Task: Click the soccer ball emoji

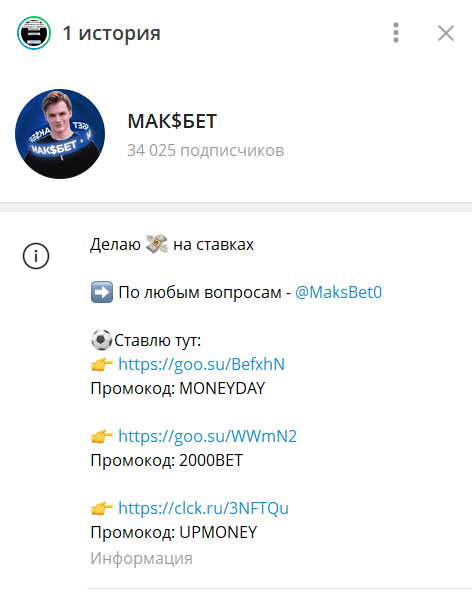Action: (x=102, y=340)
